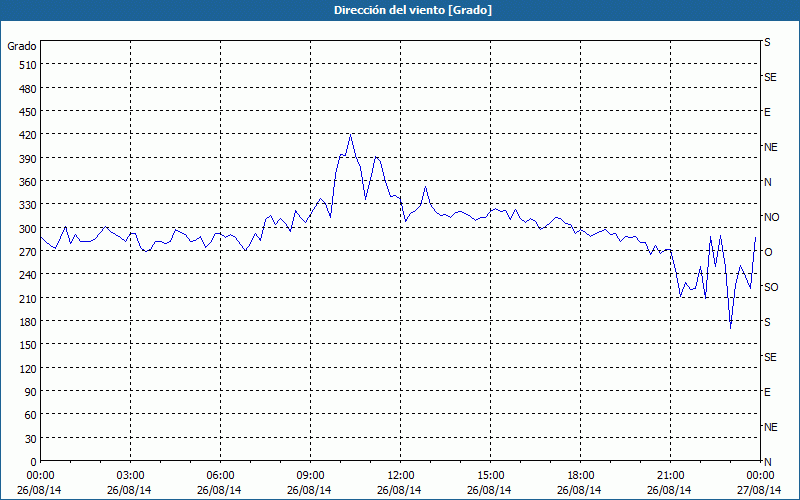Click the 270 degree axis label
This screenshot has width=800, height=500.
coord(28,252)
